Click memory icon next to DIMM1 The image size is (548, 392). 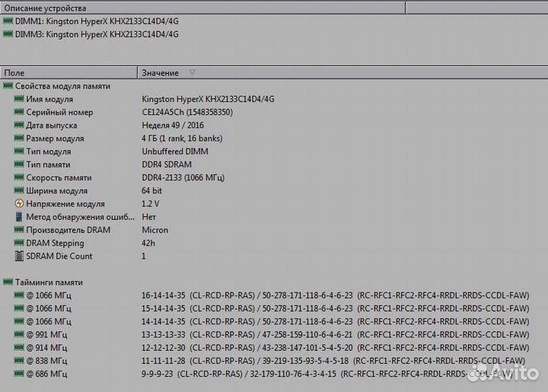tap(8, 21)
